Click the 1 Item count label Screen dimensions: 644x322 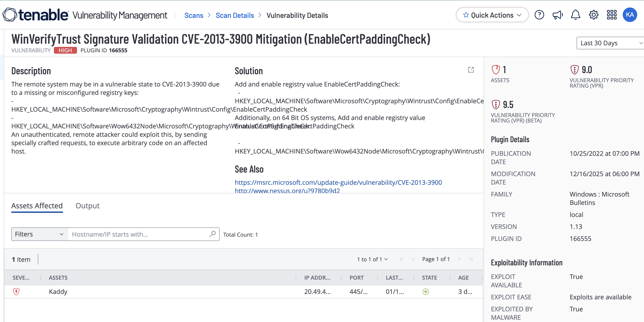[x=21, y=260]
